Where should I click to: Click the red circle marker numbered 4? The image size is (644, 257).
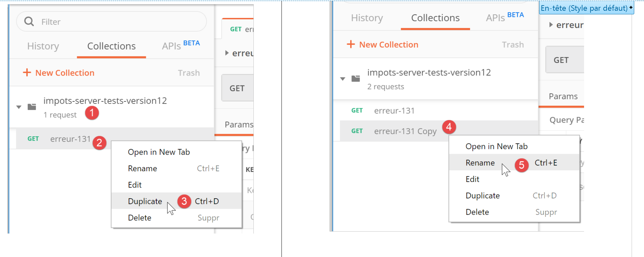pyautogui.click(x=449, y=127)
